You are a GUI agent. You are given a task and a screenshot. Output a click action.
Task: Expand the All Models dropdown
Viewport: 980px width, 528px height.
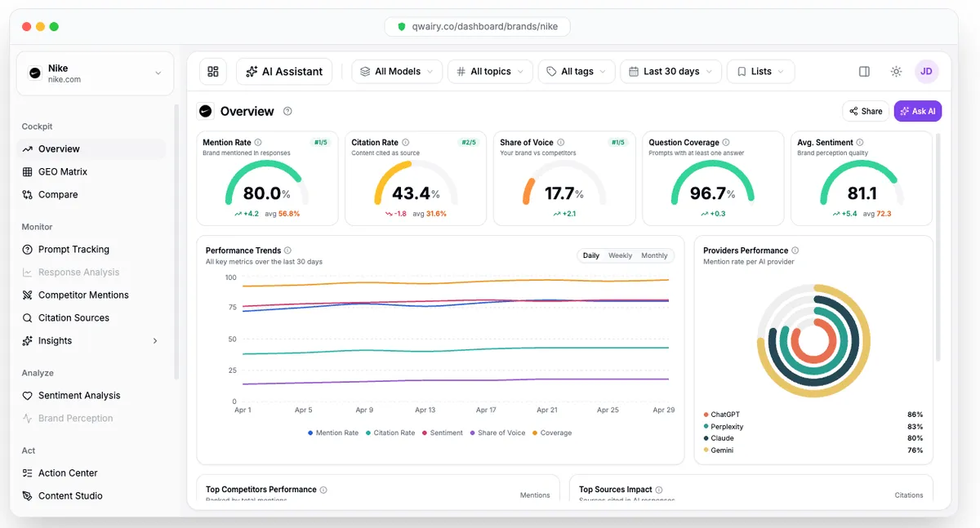pos(398,72)
